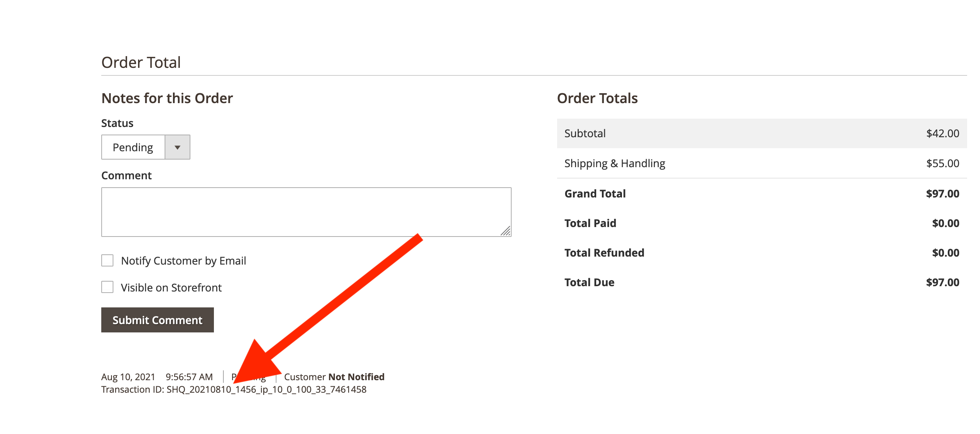Tick the Visible on Storefront checkbox
The width and height of the screenshot is (980, 434).
coord(107,287)
